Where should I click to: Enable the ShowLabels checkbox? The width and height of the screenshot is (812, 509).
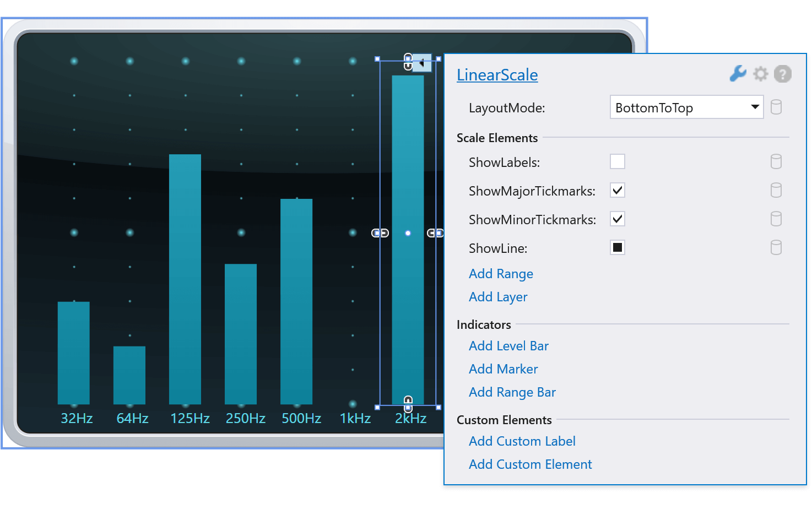617,161
